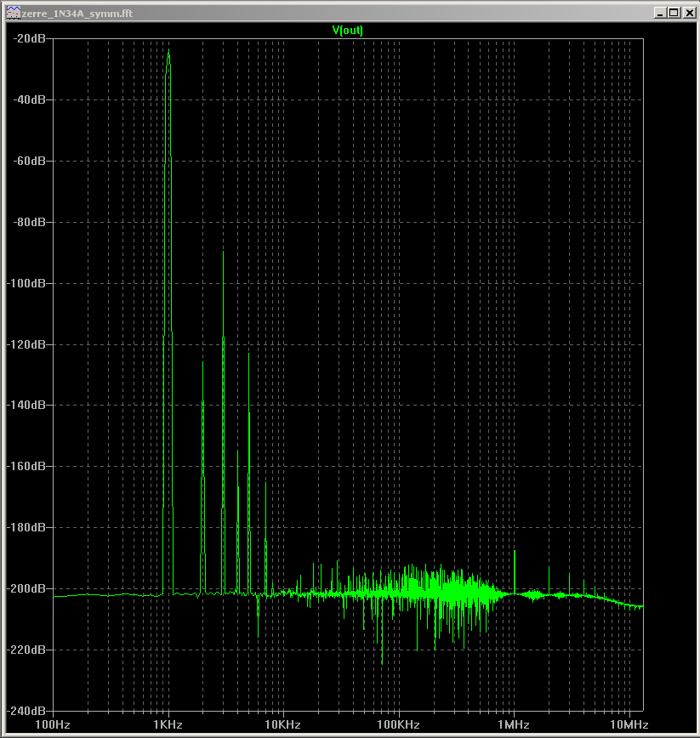Click the -180dB axis label
700x738 pixels.
coord(26,527)
